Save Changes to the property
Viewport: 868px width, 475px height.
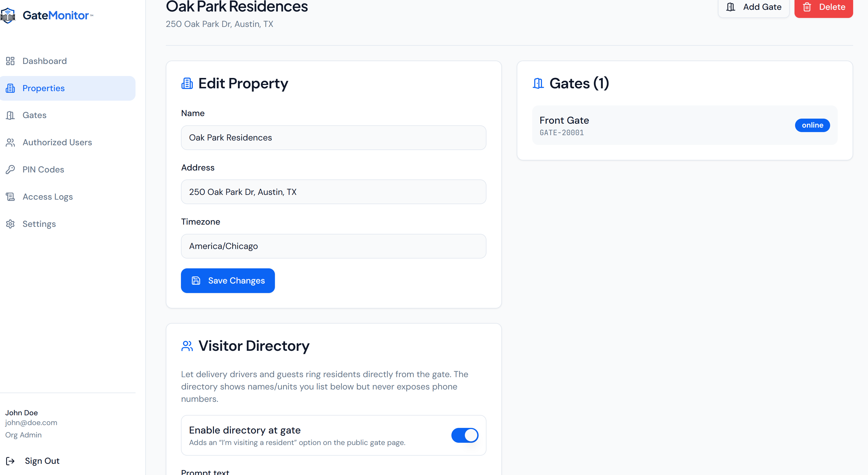[x=228, y=281]
